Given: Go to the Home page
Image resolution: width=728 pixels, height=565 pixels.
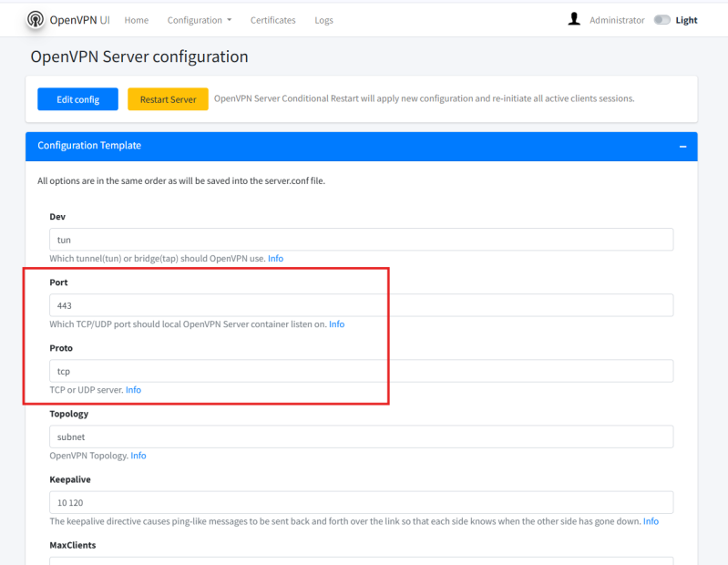Looking at the screenshot, I should coord(137,20).
